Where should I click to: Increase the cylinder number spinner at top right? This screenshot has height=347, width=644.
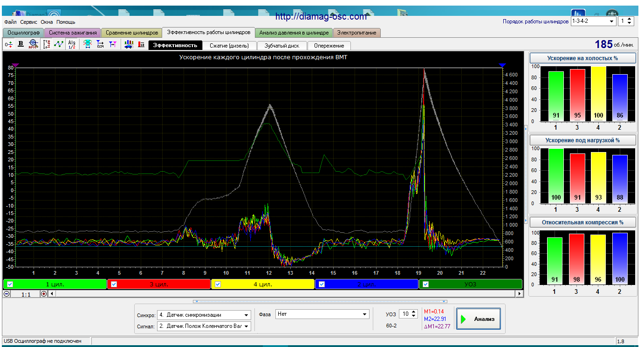click(630, 19)
